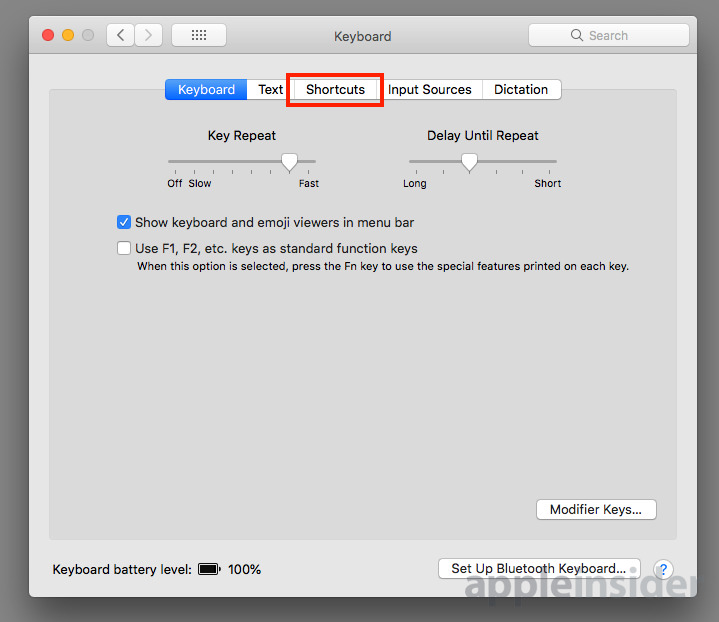Click the 100% battery level text

(244, 569)
